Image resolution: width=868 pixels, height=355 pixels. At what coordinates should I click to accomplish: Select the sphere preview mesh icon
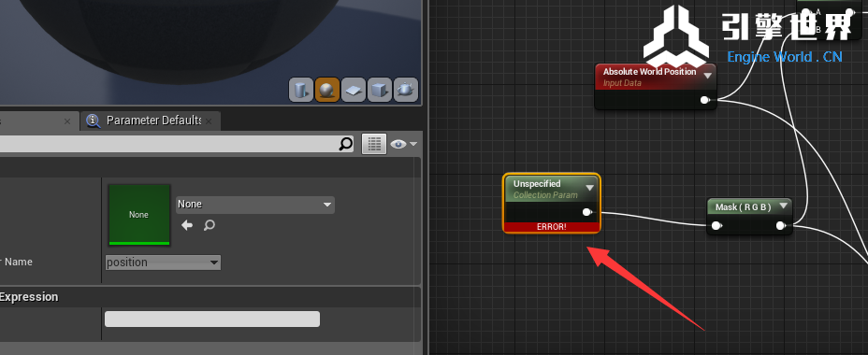[x=327, y=90]
